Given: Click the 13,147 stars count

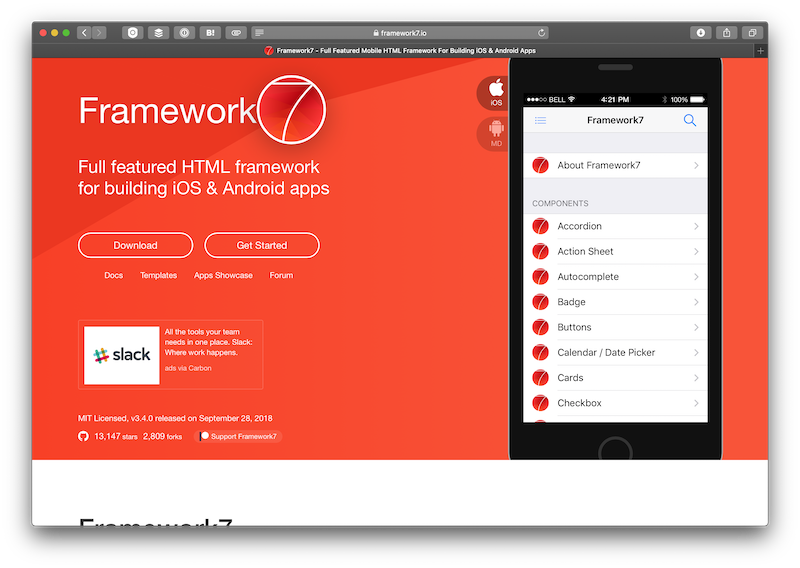Looking at the screenshot, I should pyautogui.click(x=116, y=436).
